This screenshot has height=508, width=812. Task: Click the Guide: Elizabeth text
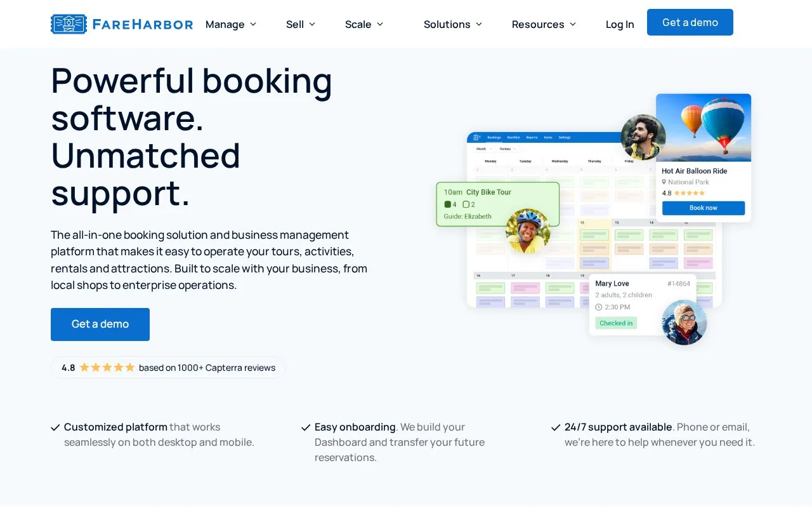click(468, 217)
